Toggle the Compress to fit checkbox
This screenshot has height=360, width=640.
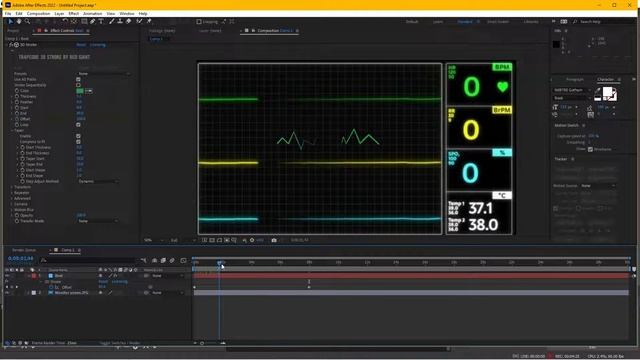point(78,142)
